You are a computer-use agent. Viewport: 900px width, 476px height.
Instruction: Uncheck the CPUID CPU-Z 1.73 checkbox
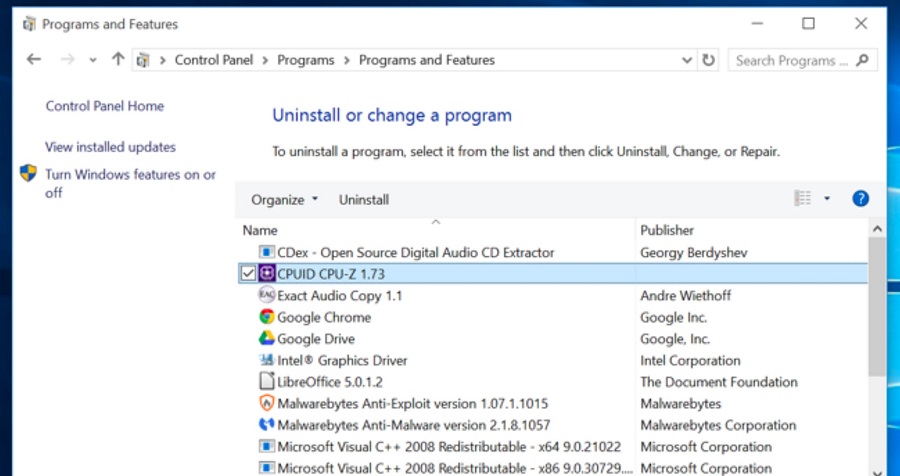click(x=249, y=274)
